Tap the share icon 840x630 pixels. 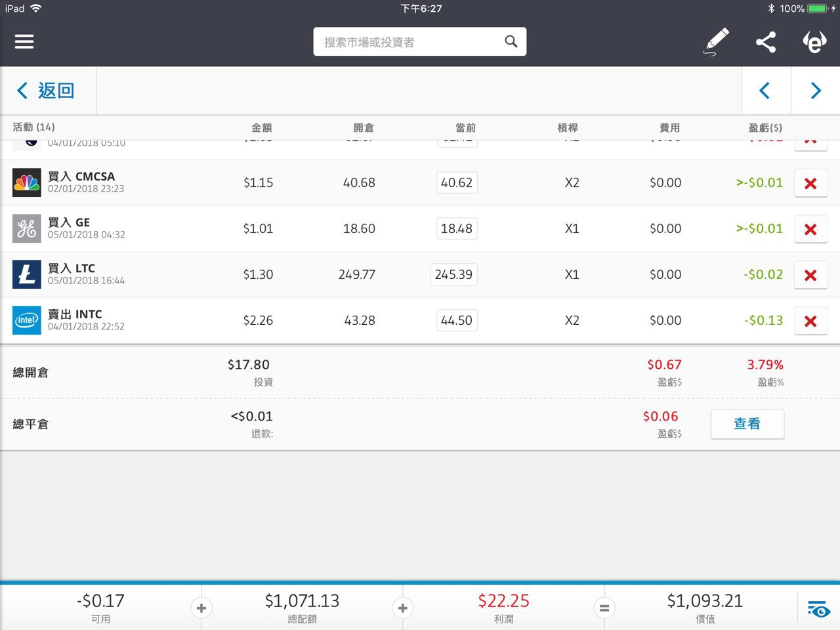click(766, 42)
